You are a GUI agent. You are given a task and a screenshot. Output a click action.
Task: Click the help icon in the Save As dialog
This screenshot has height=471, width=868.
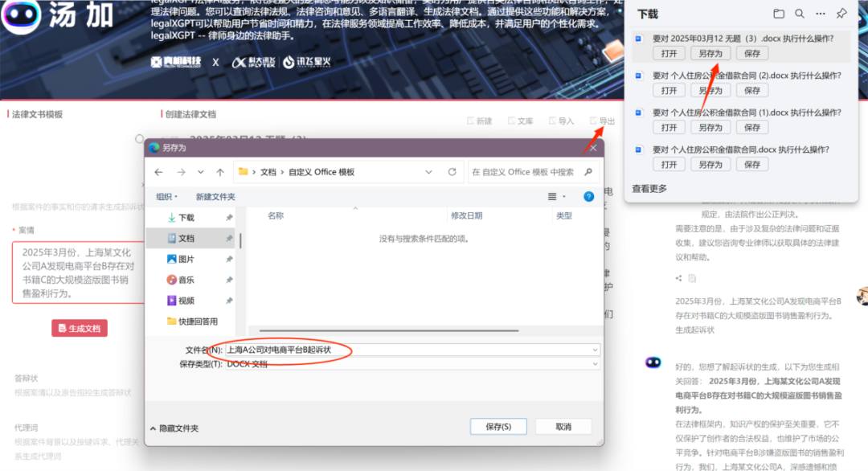coord(588,195)
